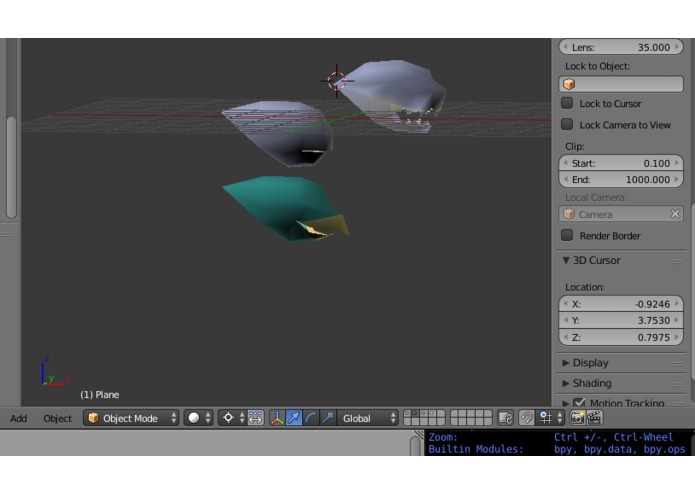
Task: Toggle lock camera and layers to scene
Action: [x=505, y=418]
